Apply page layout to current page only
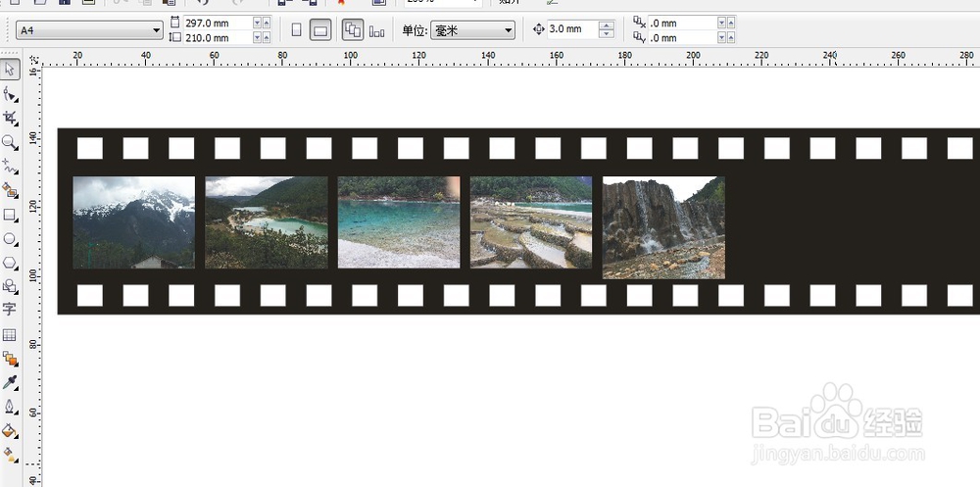980x487 pixels. click(377, 30)
